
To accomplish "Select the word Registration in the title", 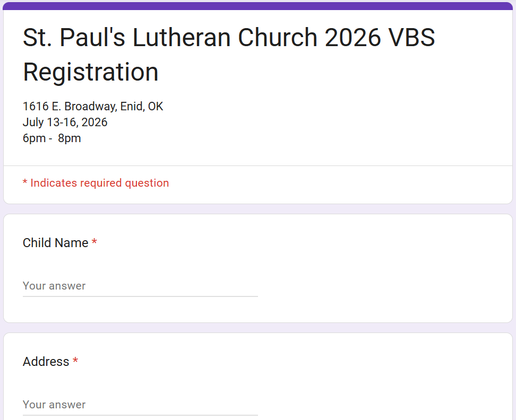I will coord(91,72).
